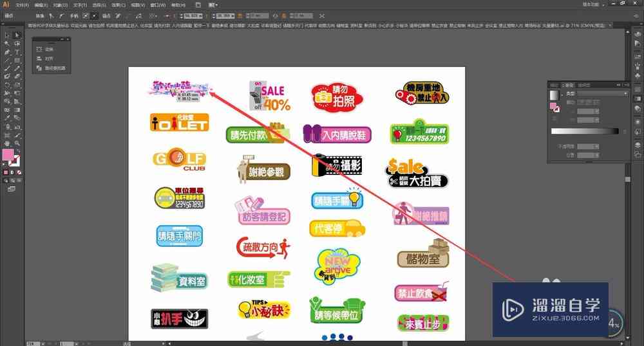The image size is (644, 346).
Task: Open the workspace switcher at top right
Action: [593, 5]
